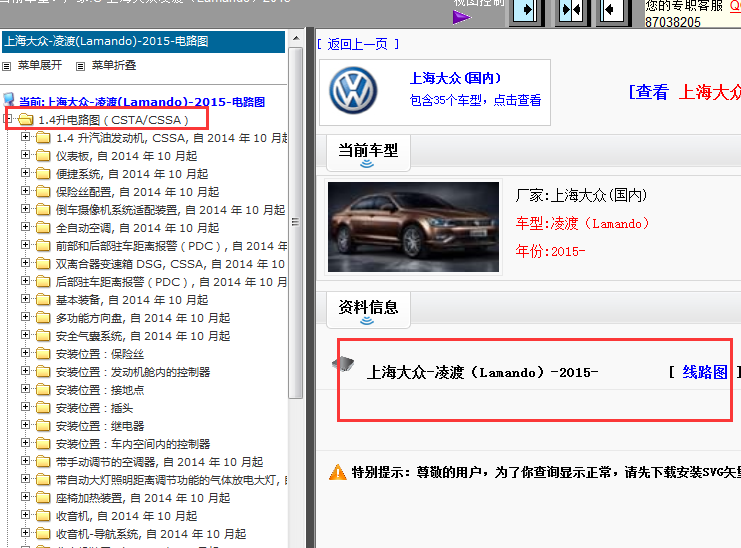
Task: Click the 返回上一页 link
Action: tap(358, 44)
